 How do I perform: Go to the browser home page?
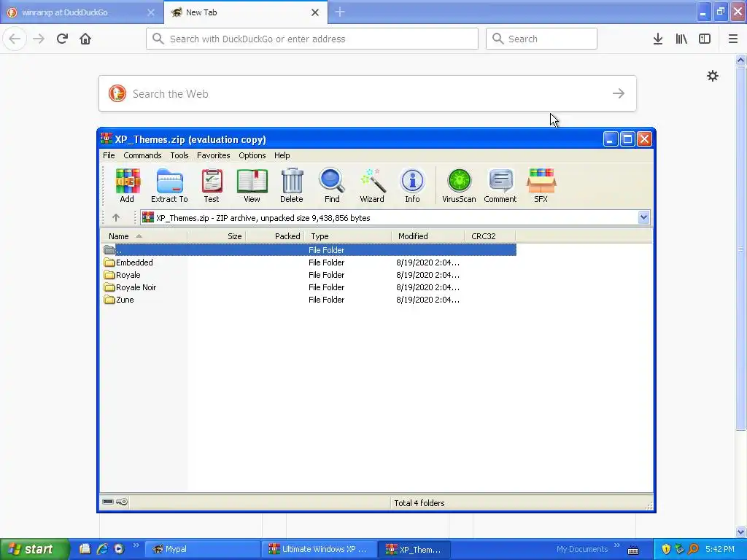[85, 39]
